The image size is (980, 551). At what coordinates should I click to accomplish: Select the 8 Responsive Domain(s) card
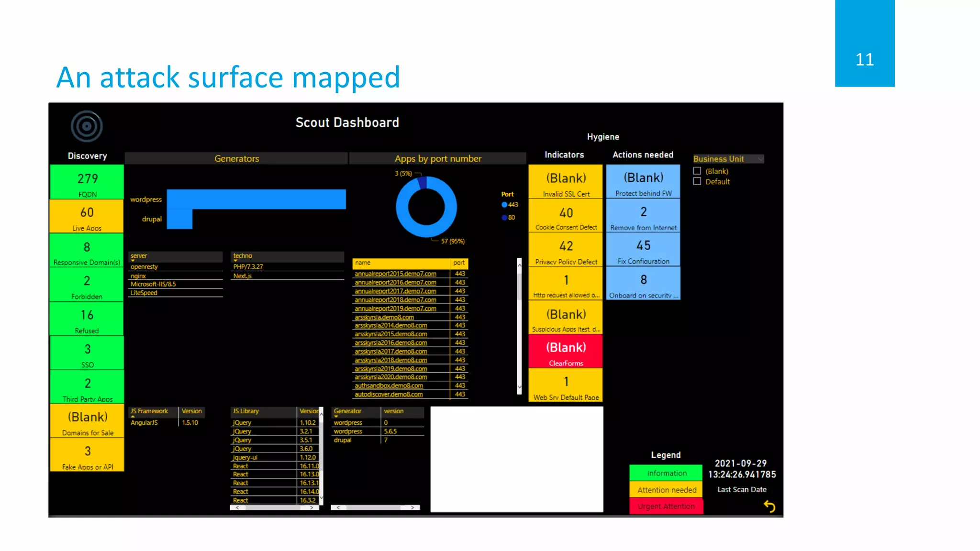[87, 250]
